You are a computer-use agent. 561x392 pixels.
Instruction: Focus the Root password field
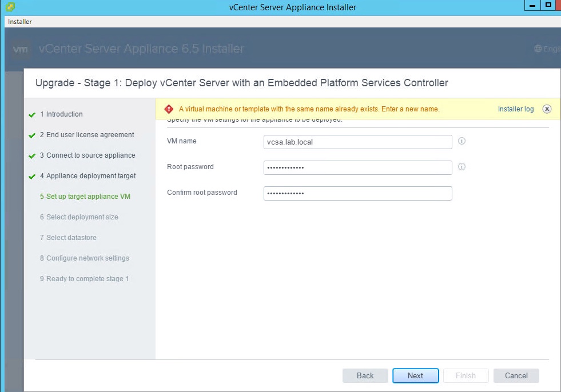(x=357, y=167)
